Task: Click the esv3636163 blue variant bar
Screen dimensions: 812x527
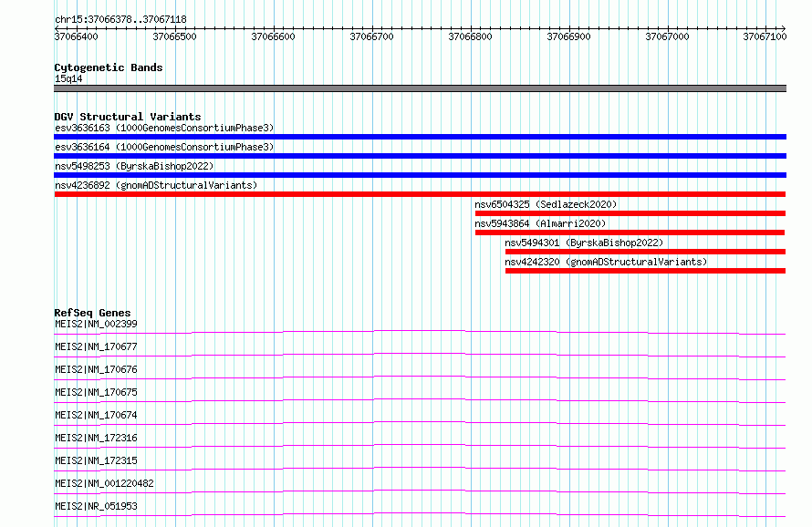Action: click(x=420, y=137)
